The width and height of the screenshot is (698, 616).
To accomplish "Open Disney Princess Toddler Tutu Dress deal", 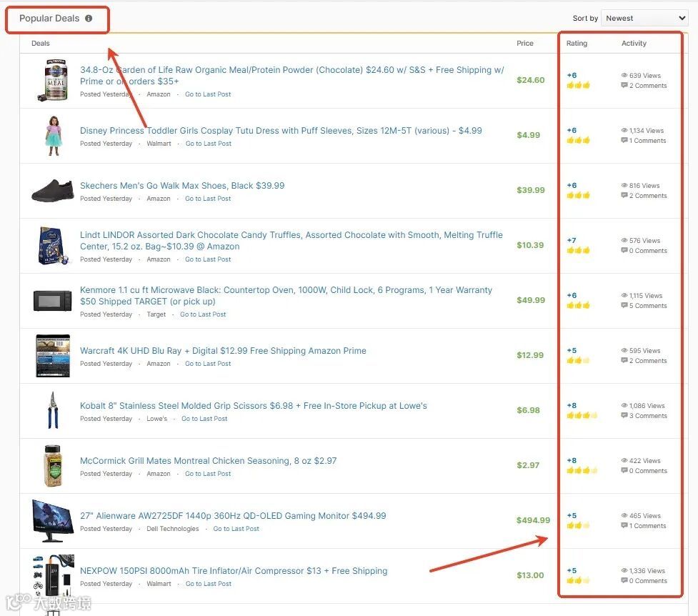I will click(281, 131).
